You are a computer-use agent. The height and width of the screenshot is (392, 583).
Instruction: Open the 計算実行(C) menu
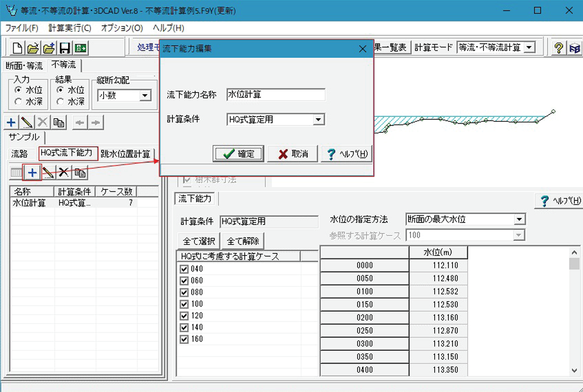click(69, 28)
